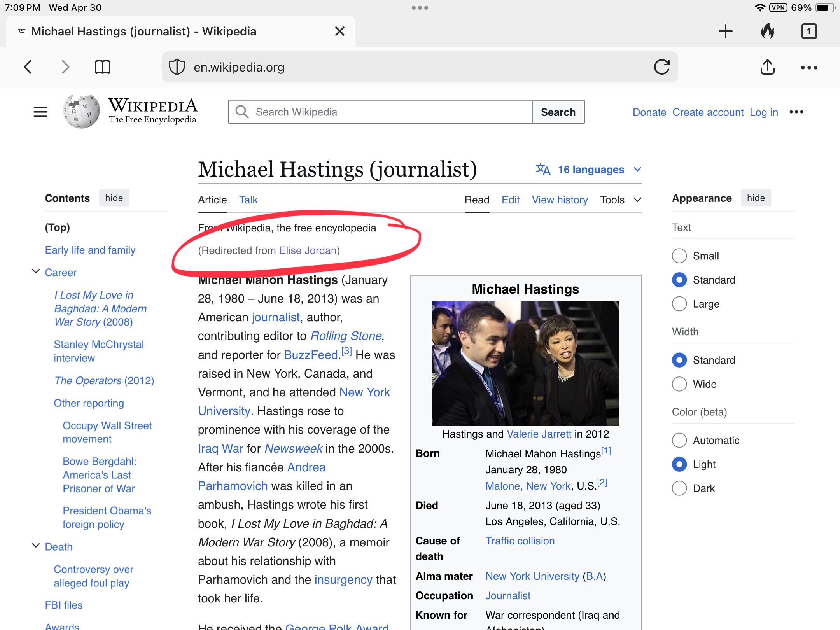Click the Wikipedia globe logo
Image resolution: width=840 pixels, height=630 pixels.
pyautogui.click(x=81, y=111)
